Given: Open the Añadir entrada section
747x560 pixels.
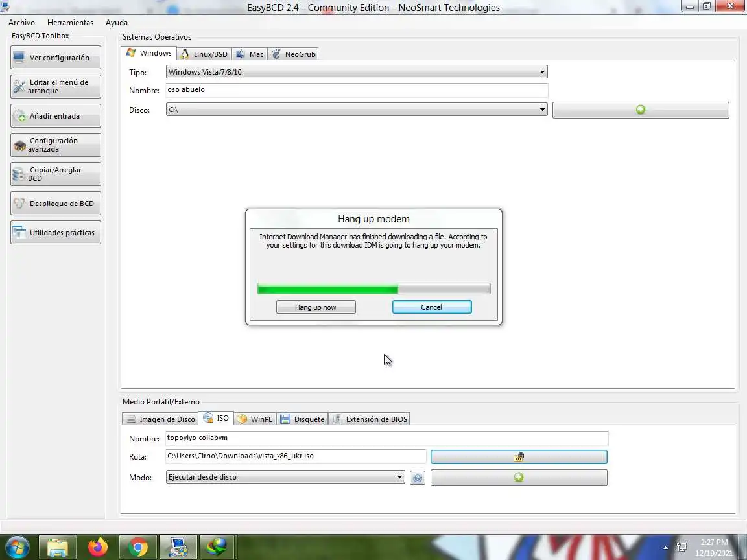Looking at the screenshot, I should point(56,116).
